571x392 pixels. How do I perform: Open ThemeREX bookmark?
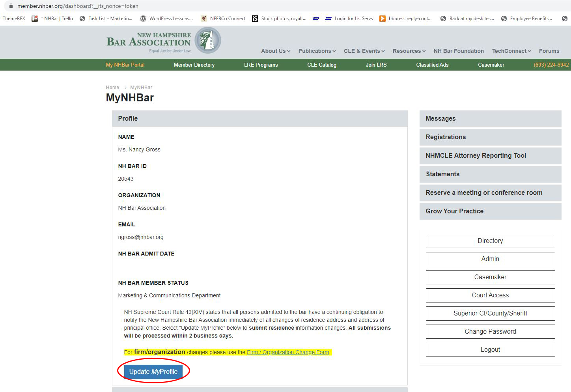point(14,19)
